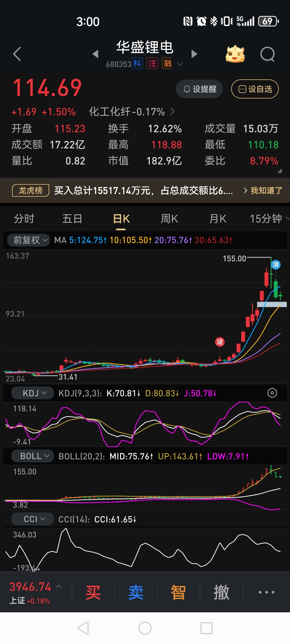Image resolution: width=290 pixels, height=644 pixels.
Task: Tap the blue 卖 sell button
Action: point(136,592)
